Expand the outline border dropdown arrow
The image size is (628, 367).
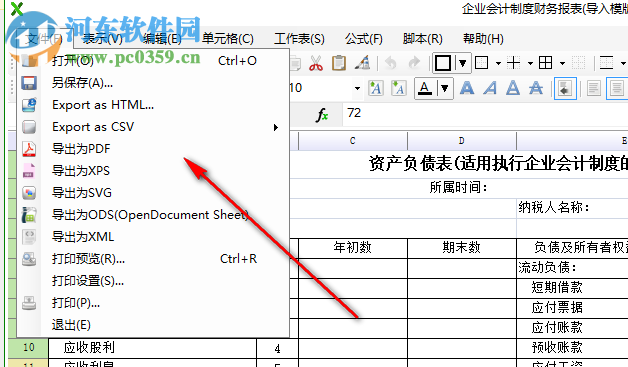[x=498, y=63]
